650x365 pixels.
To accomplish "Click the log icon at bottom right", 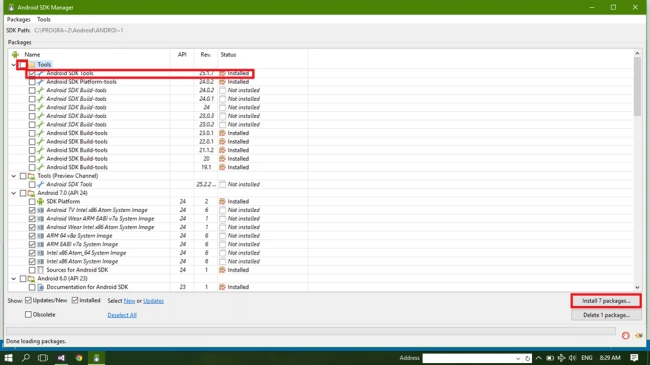I will click(638, 336).
